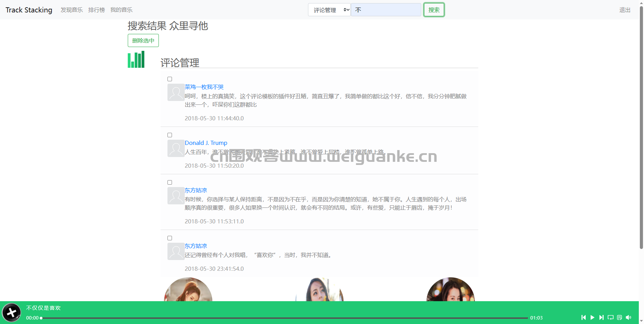This screenshot has height=324, width=644.
Task: Click the page vertical scrollbar
Action: pos(641,127)
